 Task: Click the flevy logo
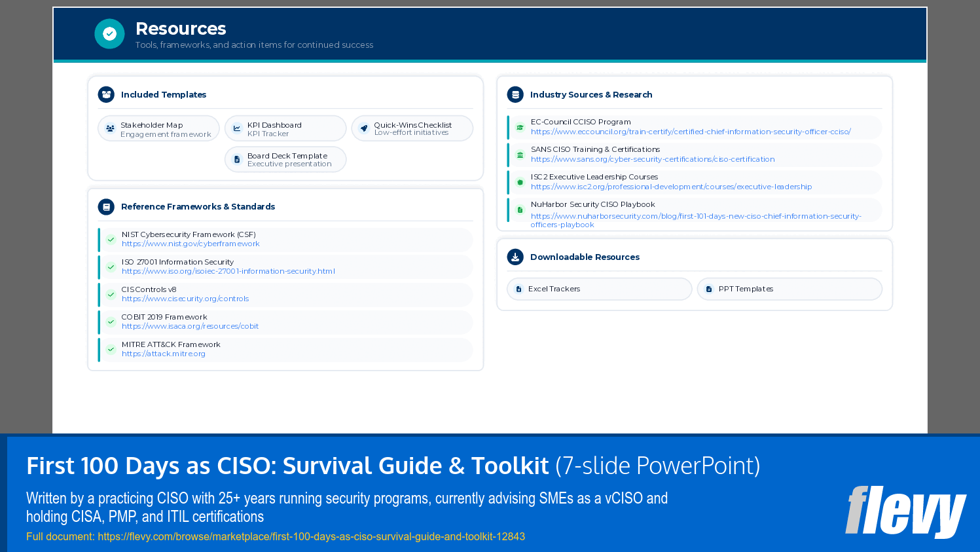(905, 511)
